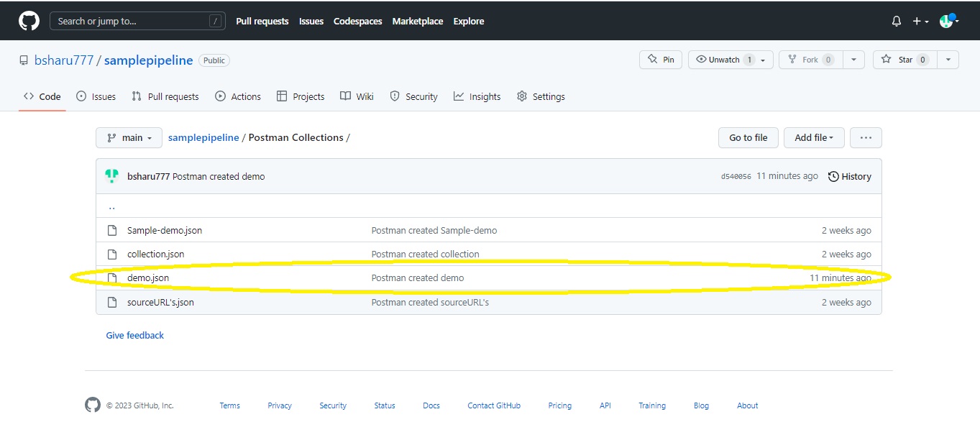Click the Give feedback link
The height and width of the screenshot is (445, 980).
click(x=135, y=336)
